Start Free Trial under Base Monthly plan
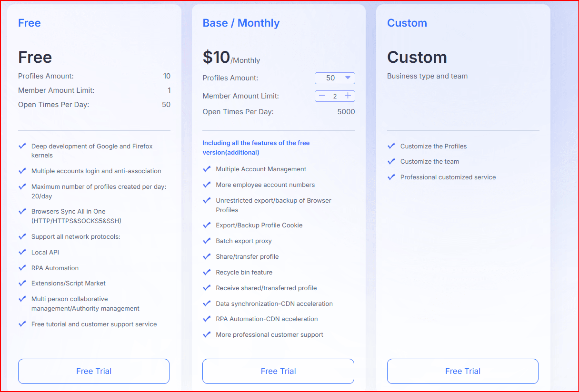The image size is (579, 392). coord(278,371)
